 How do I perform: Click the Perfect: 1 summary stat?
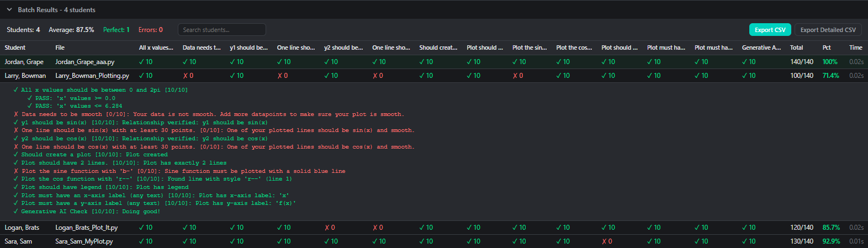(117, 30)
